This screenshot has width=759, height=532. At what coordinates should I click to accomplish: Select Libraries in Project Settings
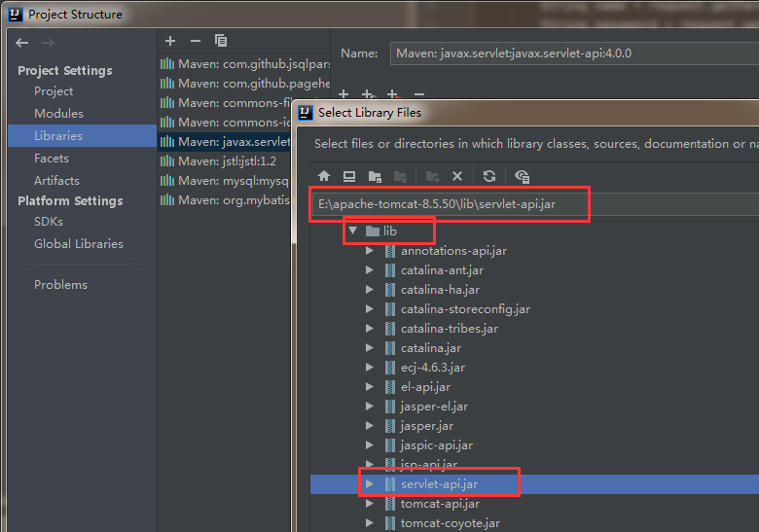83,136
